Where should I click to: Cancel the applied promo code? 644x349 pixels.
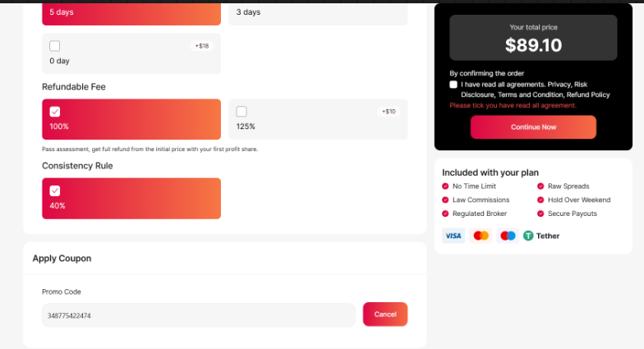pos(385,314)
